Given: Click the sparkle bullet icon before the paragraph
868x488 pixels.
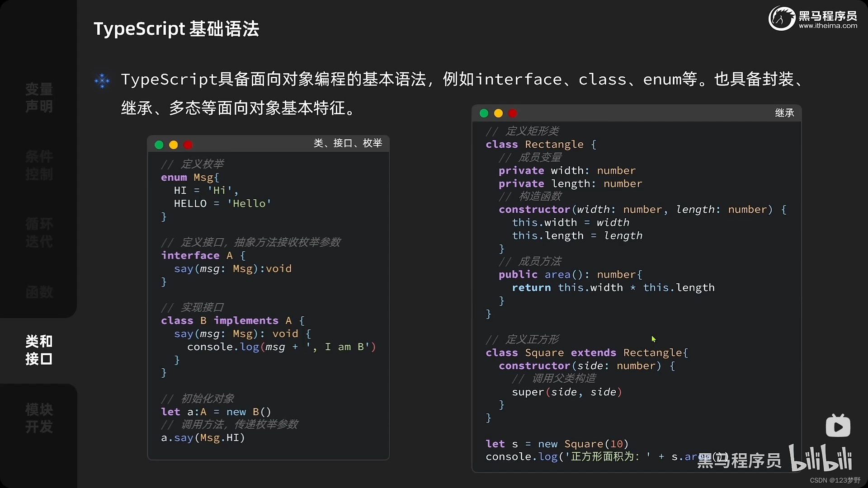Looking at the screenshot, I should click(103, 80).
